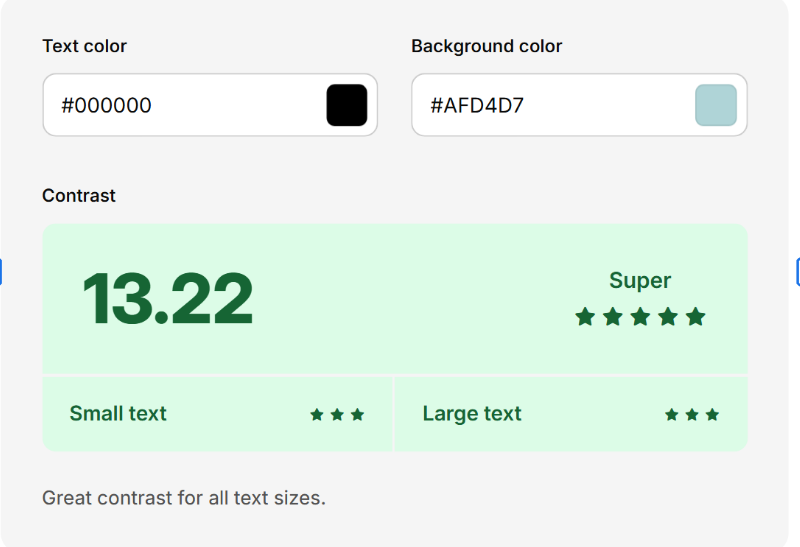Click the last star under Super rating
800x547 pixels.
696,317
